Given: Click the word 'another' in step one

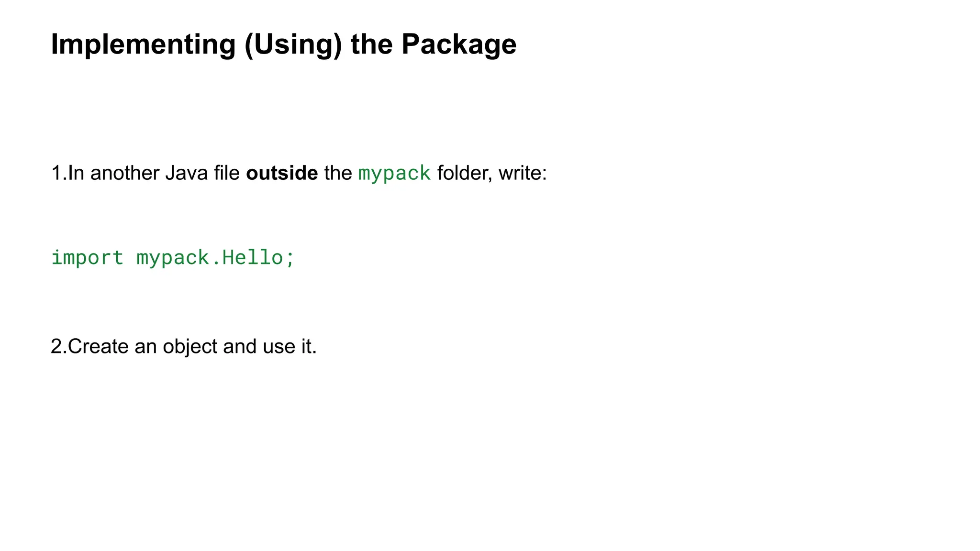Looking at the screenshot, I should (124, 173).
